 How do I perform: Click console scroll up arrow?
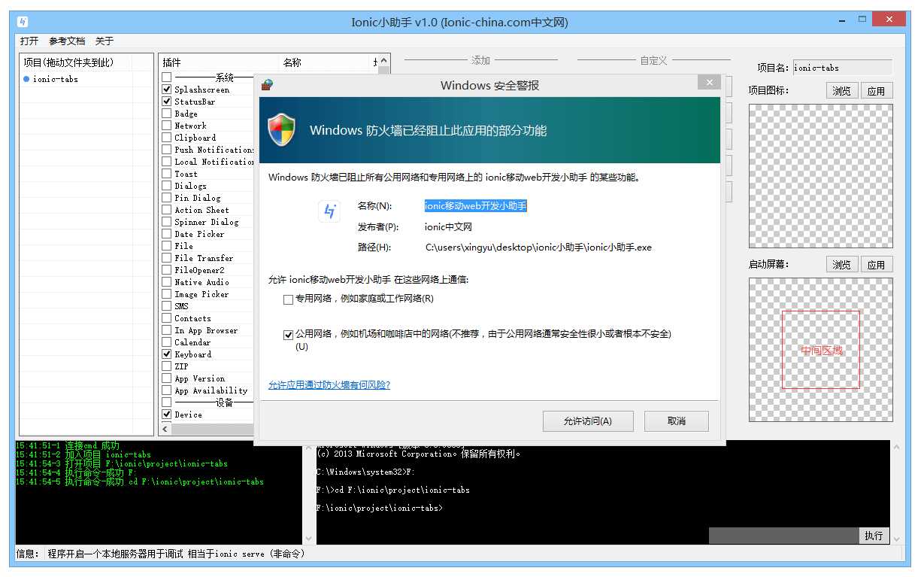[x=896, y=447]
